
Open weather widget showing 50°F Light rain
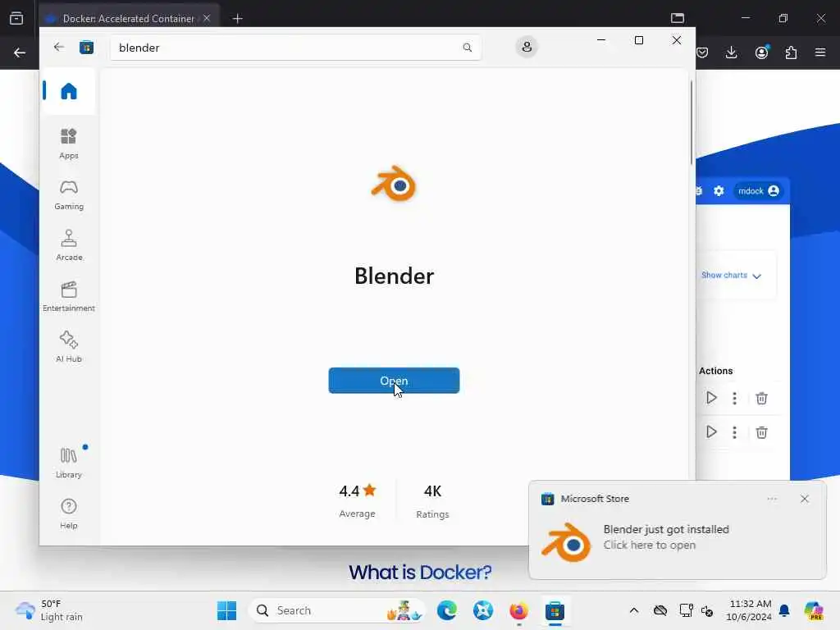[49, 610]
